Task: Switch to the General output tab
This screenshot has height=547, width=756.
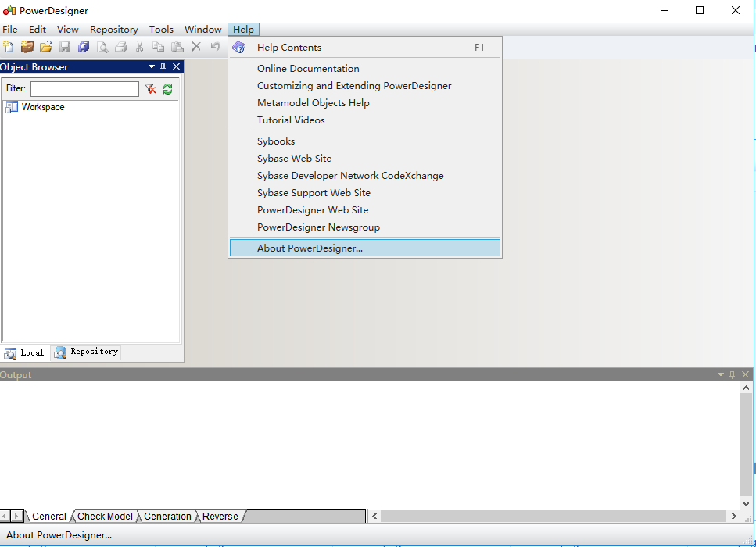Action: coord(48,517)
